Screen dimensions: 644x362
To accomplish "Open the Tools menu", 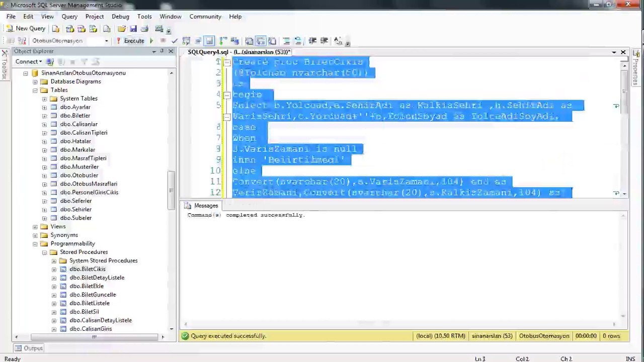I will (x=144, y=17).
